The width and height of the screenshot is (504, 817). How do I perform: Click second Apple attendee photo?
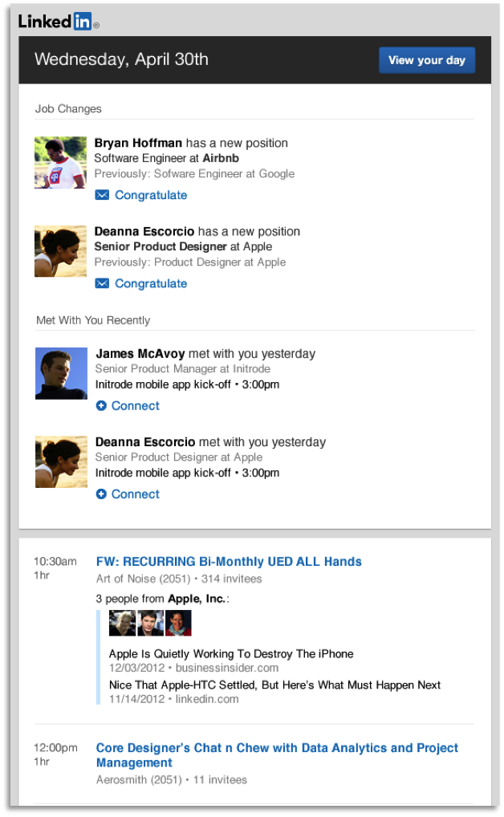(151, 623)
